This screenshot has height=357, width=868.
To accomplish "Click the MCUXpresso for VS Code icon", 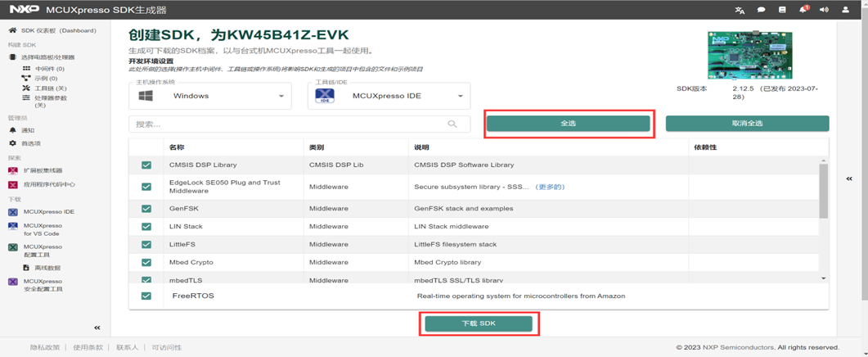I will tap(13, 226).
